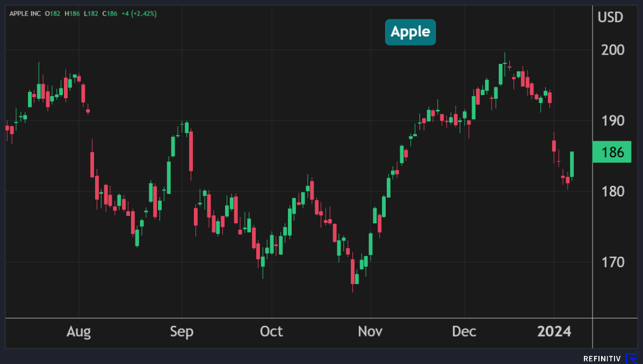Select the Nov marker on time axis
The width and height of the screenshot is (643, 364).
coord(370,332)
